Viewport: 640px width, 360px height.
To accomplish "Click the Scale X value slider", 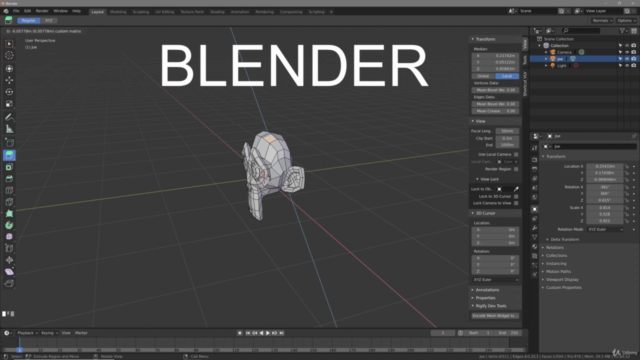I will pyautogui.click(x=605, y=208).
